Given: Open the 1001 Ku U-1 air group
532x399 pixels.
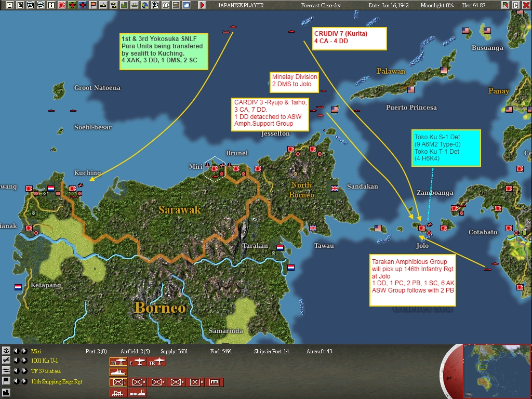Looking at the screenshot, I should [x=45, y=361].
